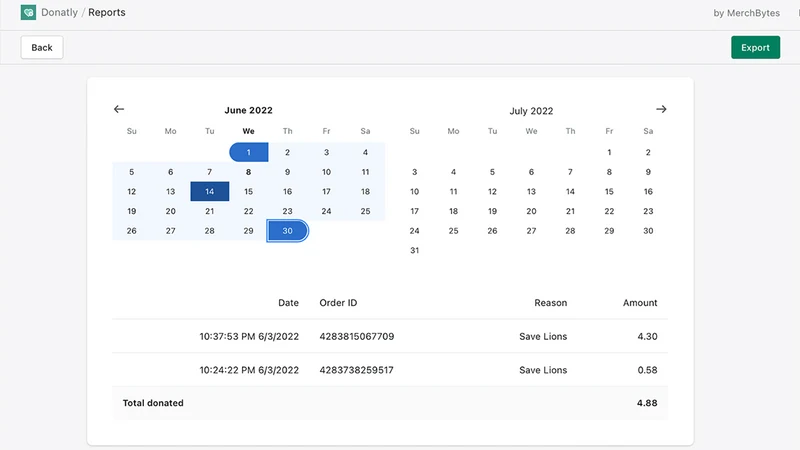
Task: Click the 4.30 amount cell
Action: point(647,336)
